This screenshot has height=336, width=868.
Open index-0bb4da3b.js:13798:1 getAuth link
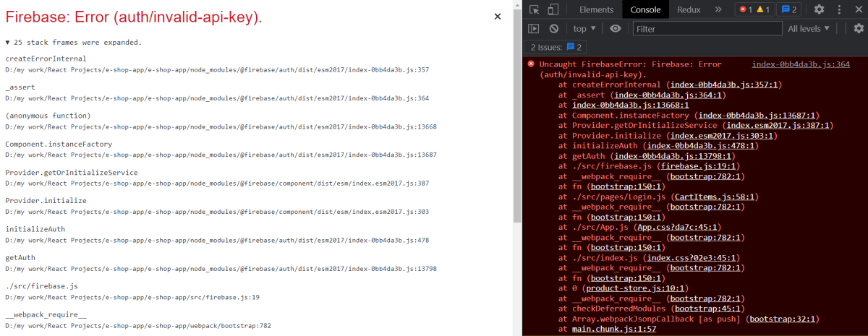[673, 155]
